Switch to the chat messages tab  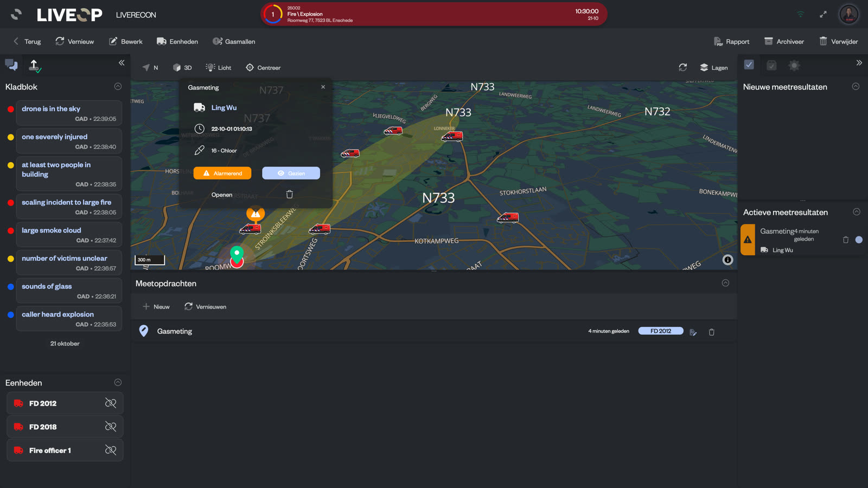click(x=11, y=66)
